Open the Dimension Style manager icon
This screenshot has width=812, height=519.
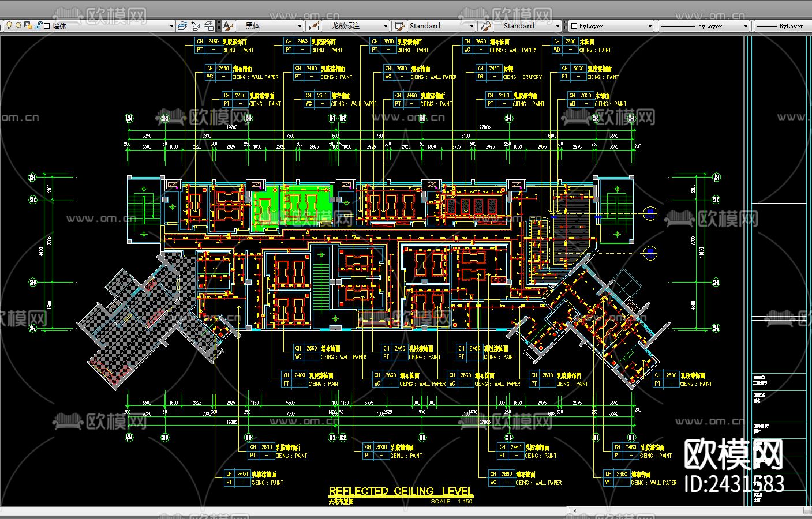click(314, 26)
